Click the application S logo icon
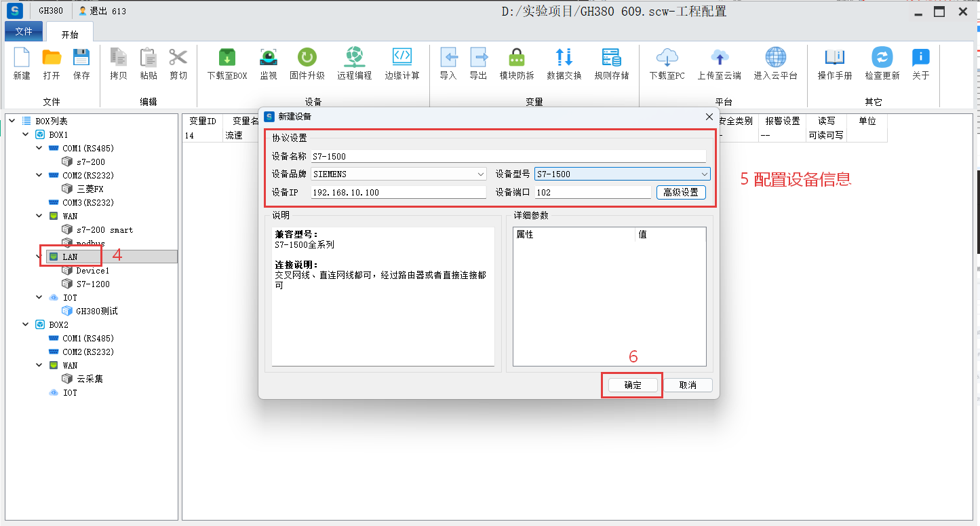 click(x=15, y=10)
